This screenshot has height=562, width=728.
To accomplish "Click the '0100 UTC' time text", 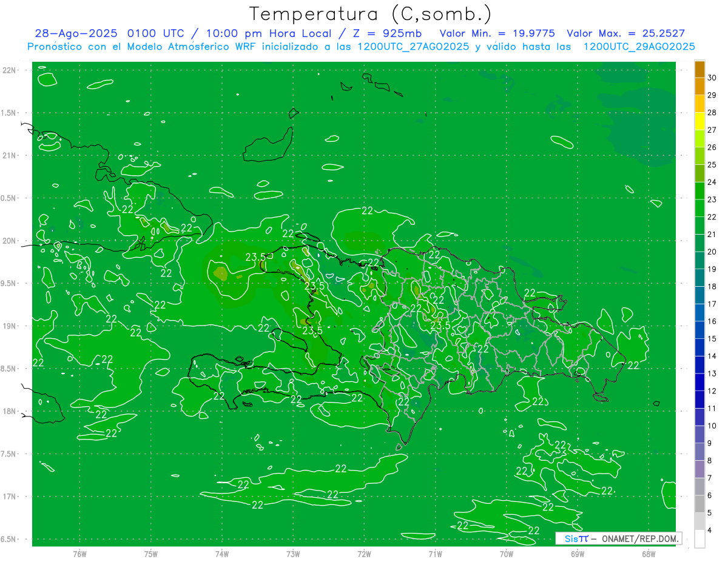I will (x=157, y=33).
